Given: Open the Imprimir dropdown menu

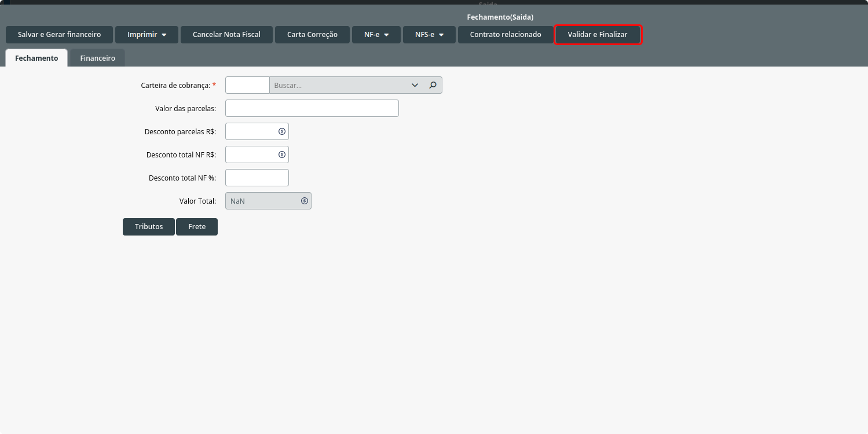Looking at the screenshot, I should click(147, 35).
